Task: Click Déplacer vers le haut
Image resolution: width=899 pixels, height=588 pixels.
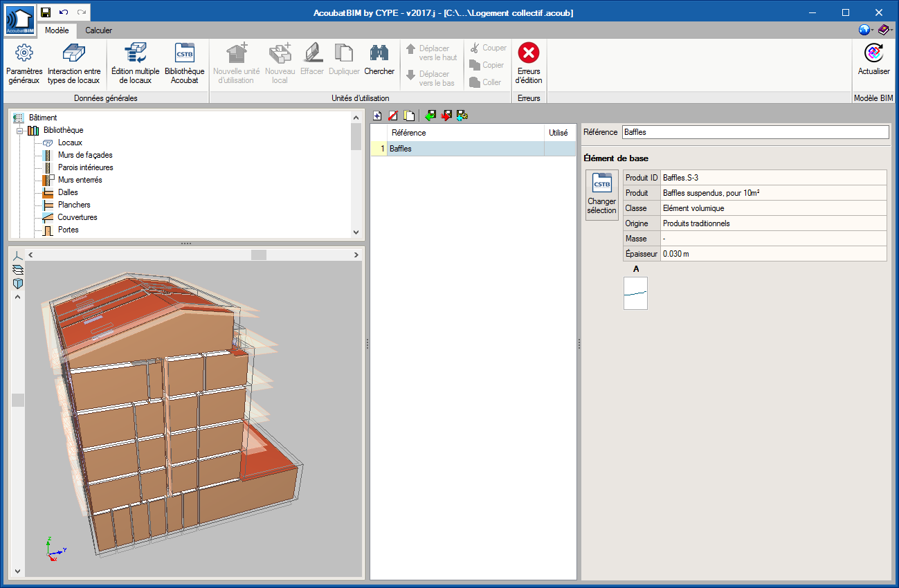Action: click(432, 53)
